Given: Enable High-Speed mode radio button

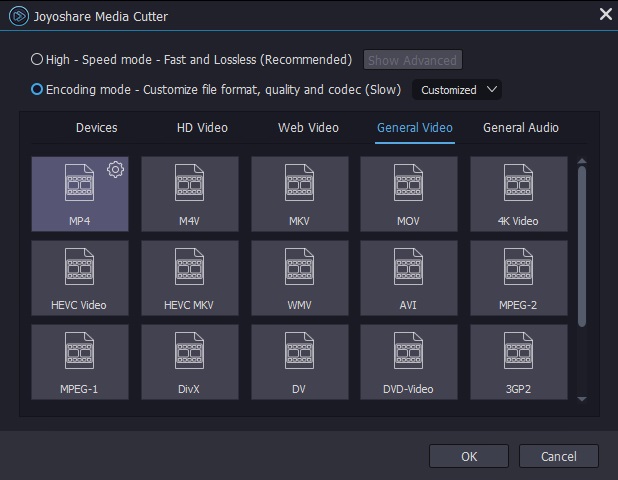Looking at the screenshot, I should point(37,60).
